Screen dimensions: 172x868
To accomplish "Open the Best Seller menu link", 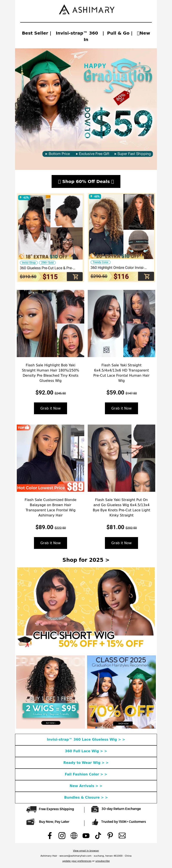I will 35,33.
